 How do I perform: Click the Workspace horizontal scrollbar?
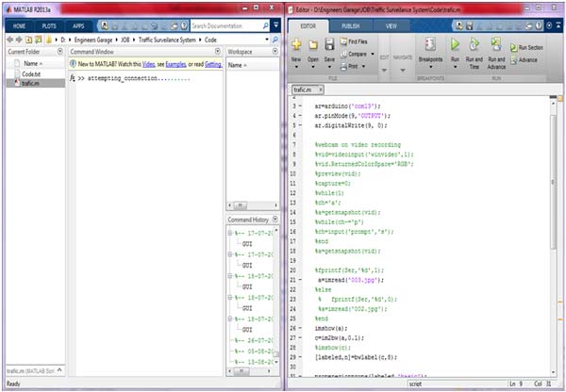point(240,205)
